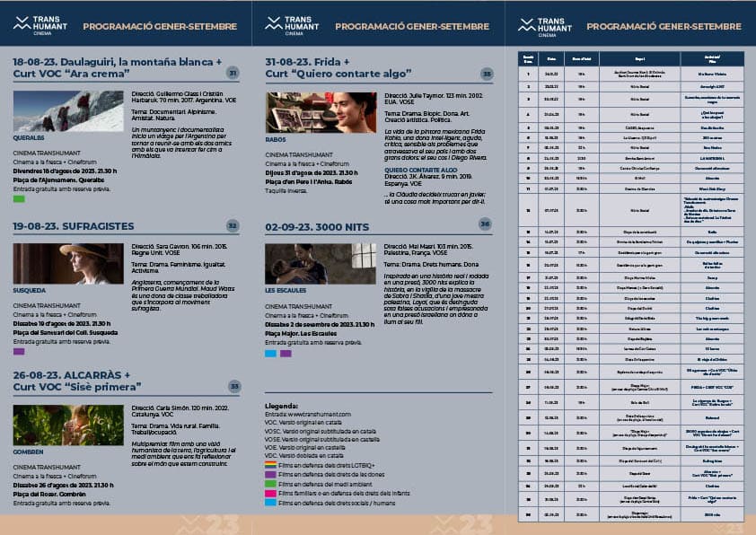Open the Alcarràs film still thumbnail
This screenshot has height=535, width=756.
(68, 425)
